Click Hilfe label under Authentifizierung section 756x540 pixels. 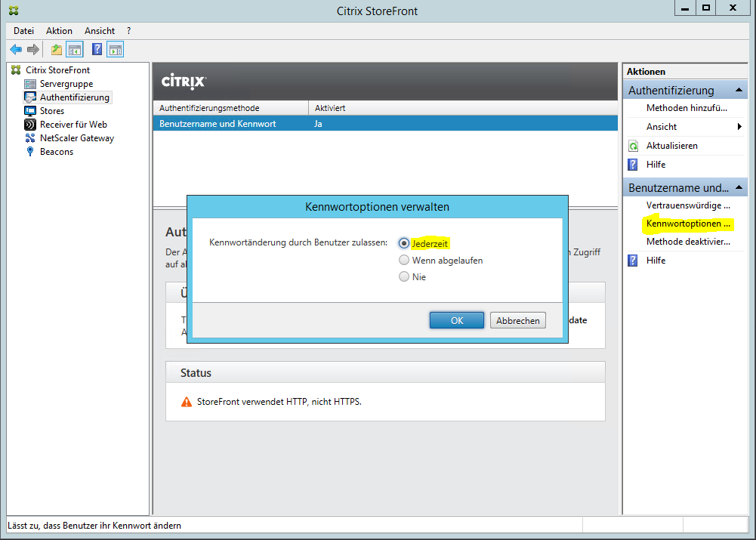click(656, 165)
